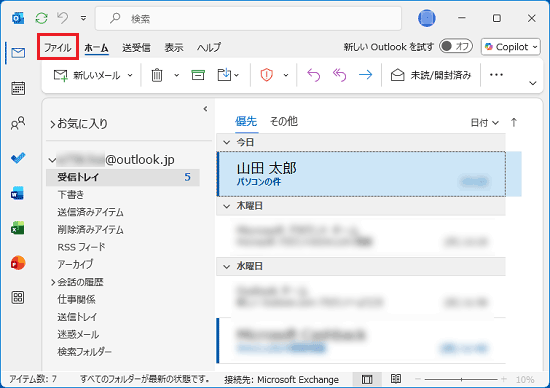Click the Reply arrow icon

[314, 75]
